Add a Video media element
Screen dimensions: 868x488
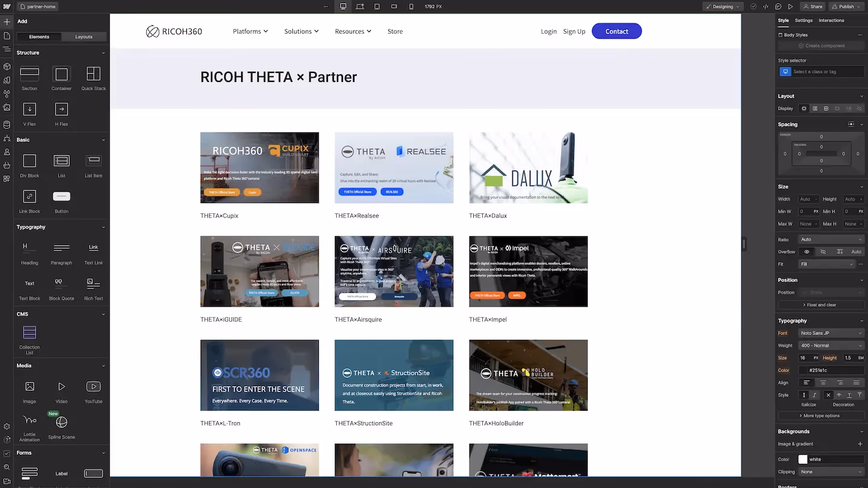point(61,391)
